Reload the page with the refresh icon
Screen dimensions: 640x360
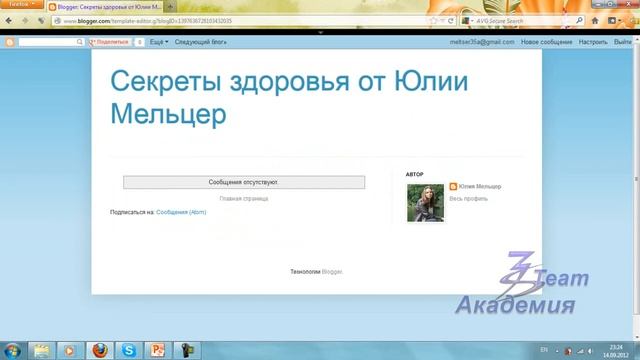coord(451,21)
